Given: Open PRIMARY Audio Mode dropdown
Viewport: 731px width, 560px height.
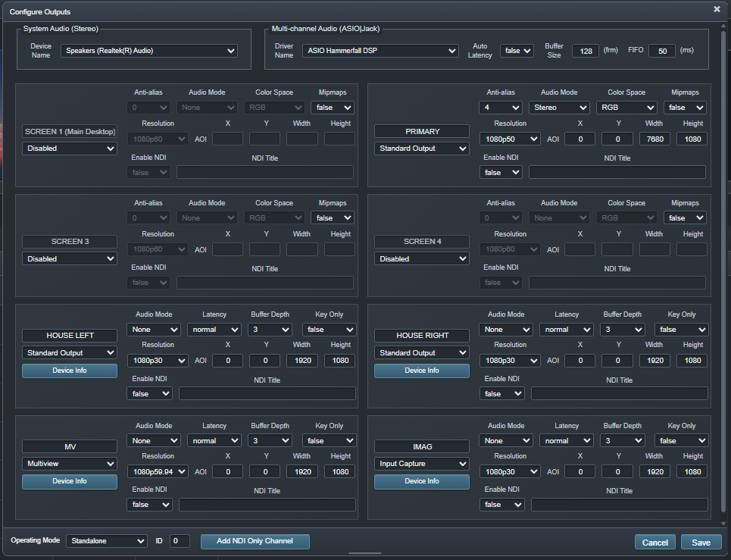Looking at the screenshot, I should click(560, 108).
